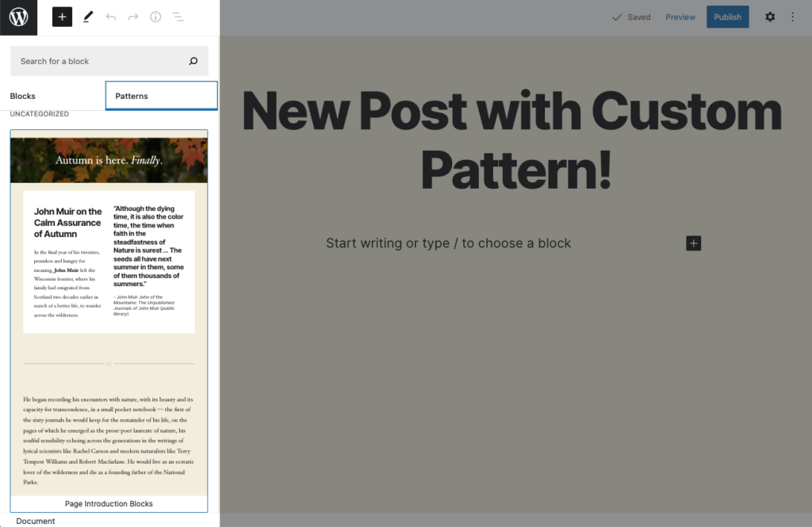812x527 pixels.
Task: Publish the post
Action: pyautogui.click(x=727, y=16)
